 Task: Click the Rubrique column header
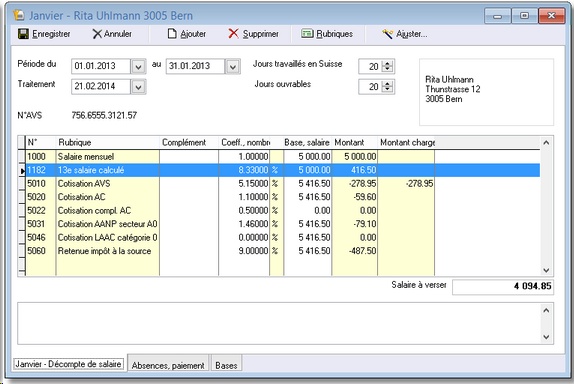pos(108,143)
